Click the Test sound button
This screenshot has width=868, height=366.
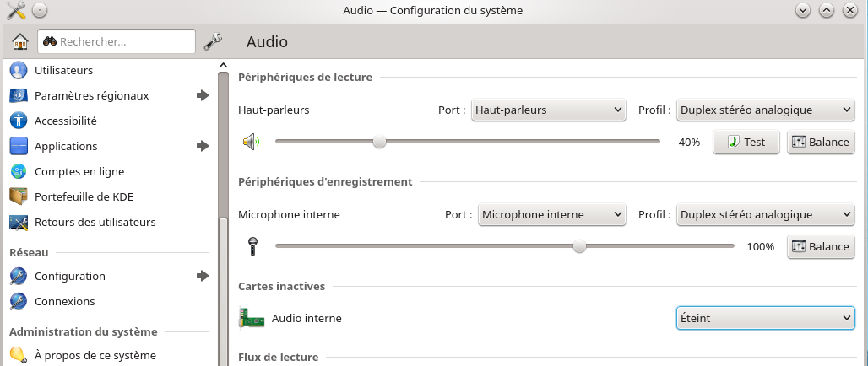tap(746, 142)
